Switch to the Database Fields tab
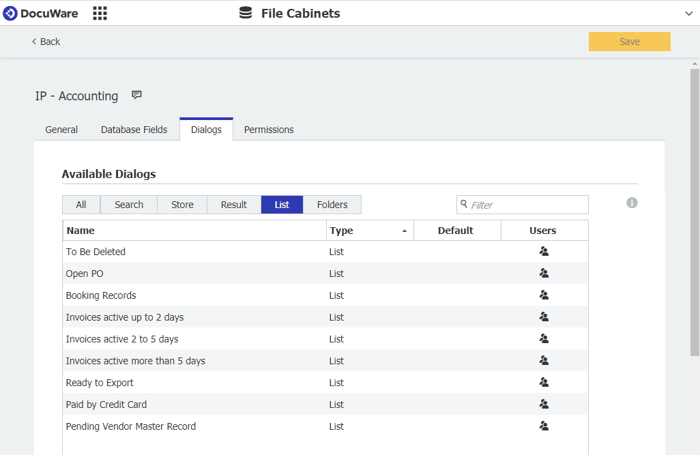 [134, 130]
